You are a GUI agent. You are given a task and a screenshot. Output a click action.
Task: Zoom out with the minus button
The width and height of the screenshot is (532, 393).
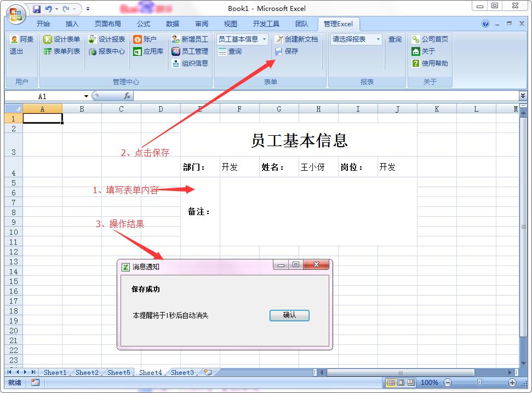coord(448,383)
